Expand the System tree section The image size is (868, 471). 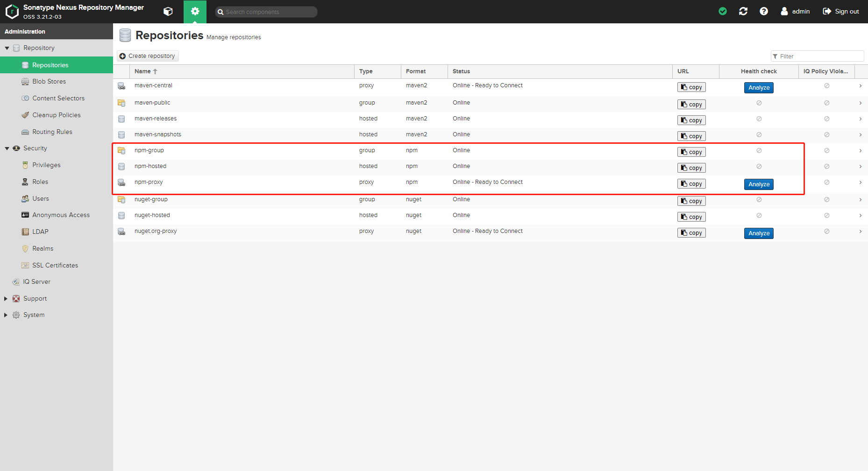[x=6, y=315]
